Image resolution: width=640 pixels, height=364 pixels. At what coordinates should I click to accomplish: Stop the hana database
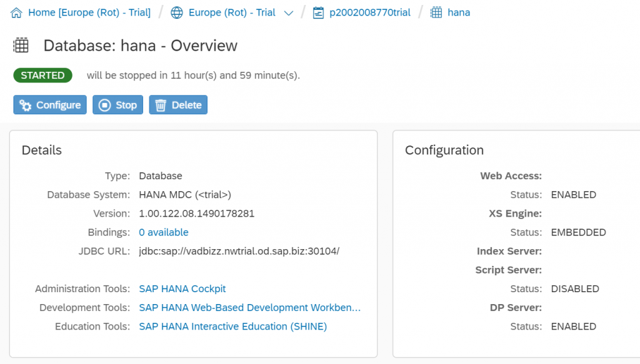(117, 105)
